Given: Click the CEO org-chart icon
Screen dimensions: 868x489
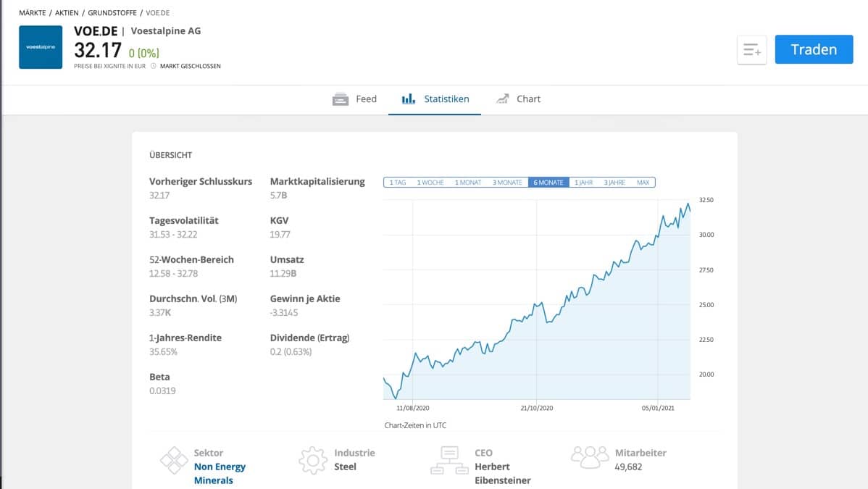Looking at the screenshot, I should pos(449,460).
